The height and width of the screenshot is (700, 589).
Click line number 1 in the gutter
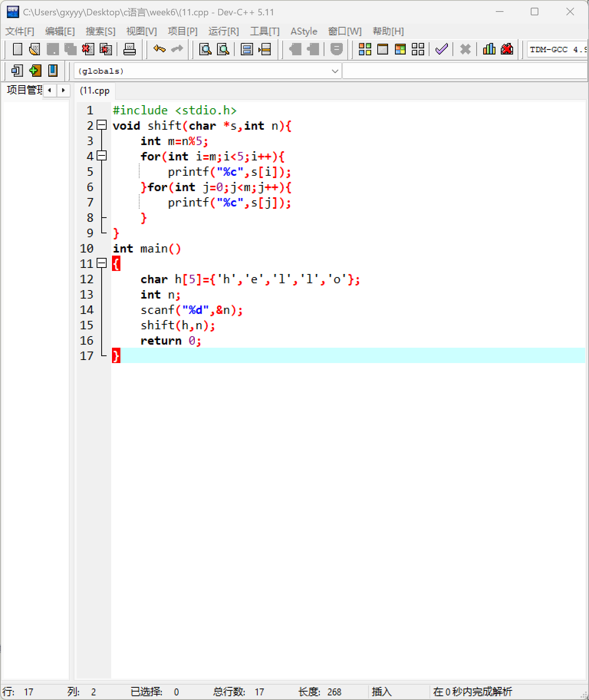point(90,110)
